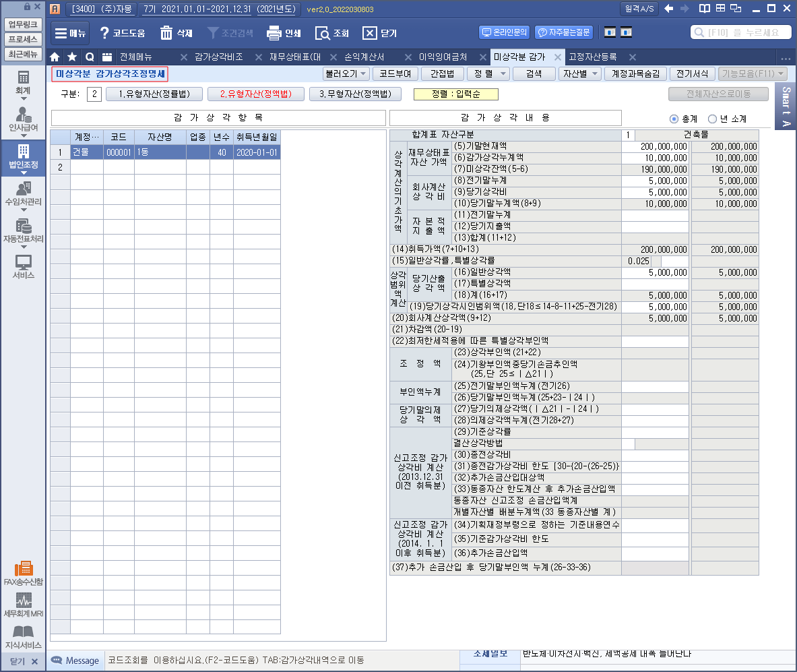
Task: Click the 조회 search icon
Action: (x=332, y=33)
